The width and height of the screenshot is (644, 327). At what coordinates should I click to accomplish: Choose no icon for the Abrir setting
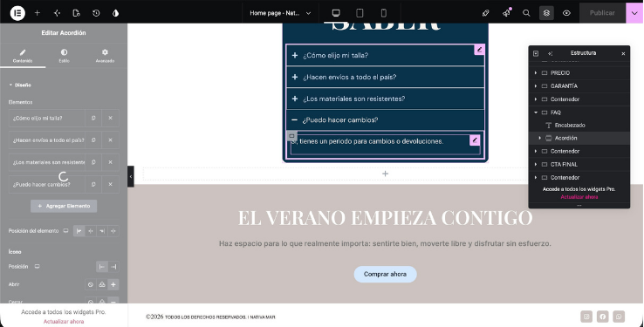(x=91, y=284)
